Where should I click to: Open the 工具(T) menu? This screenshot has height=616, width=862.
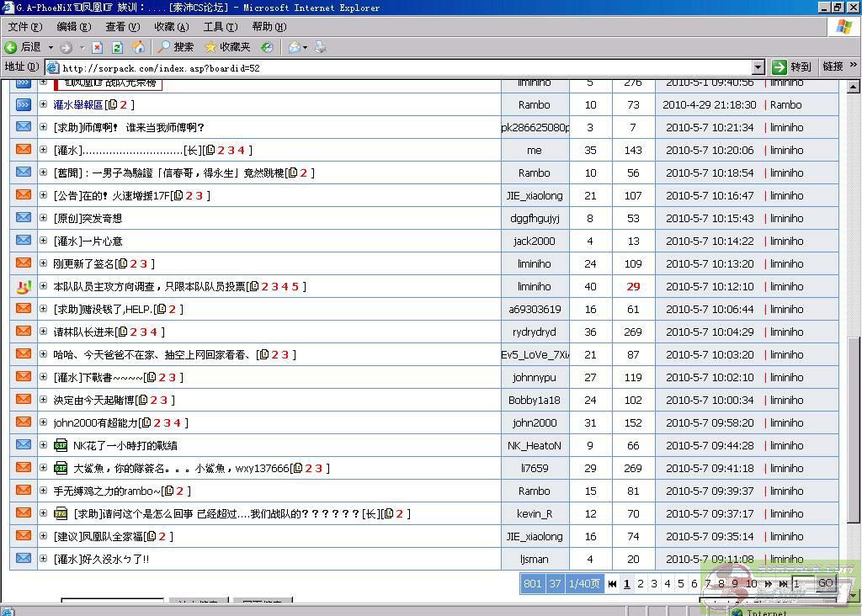coord(220,27)
